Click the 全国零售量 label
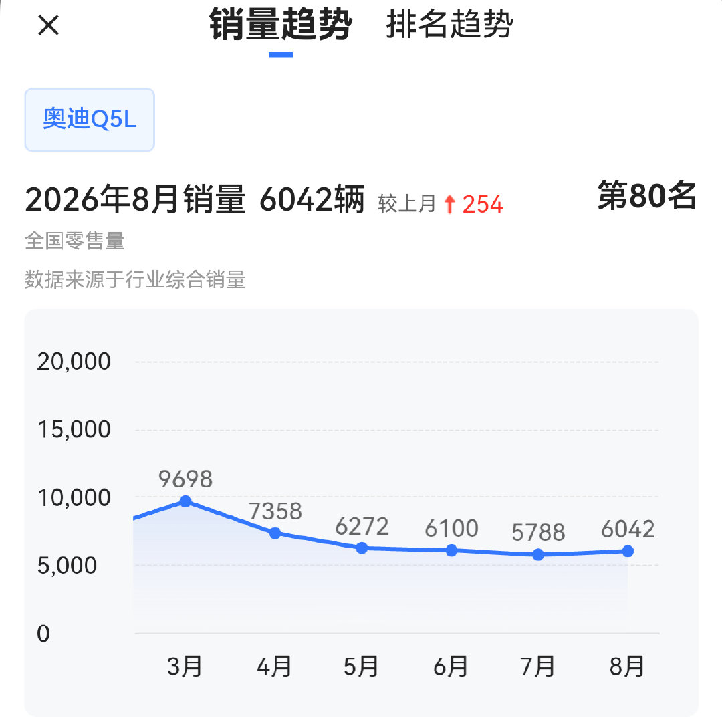 tap(75, 241)
